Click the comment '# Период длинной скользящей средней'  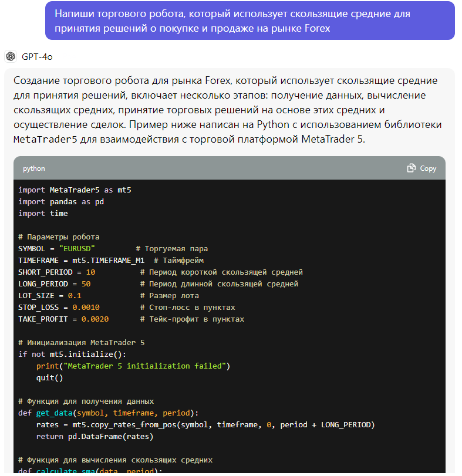(219, 284)
